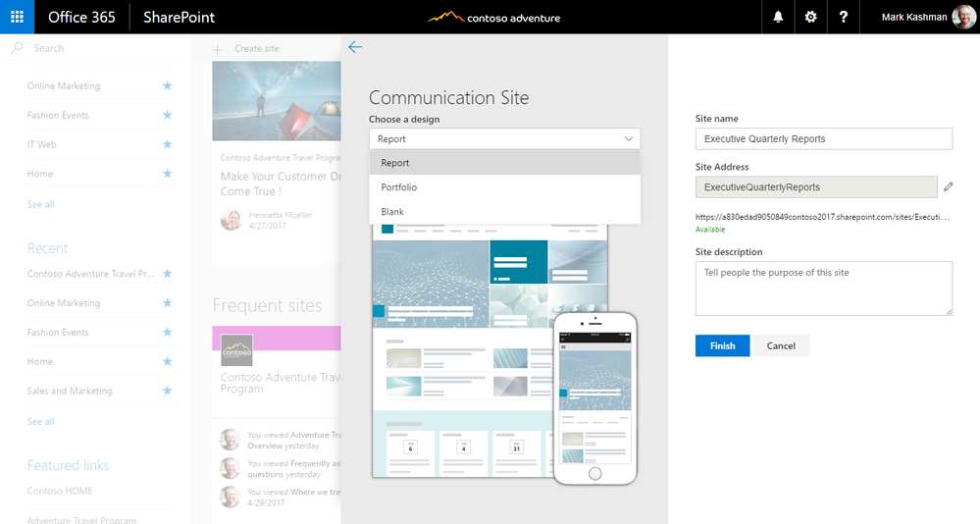Click the contoso site logo in Frequent sites

[x=236, y=350]
